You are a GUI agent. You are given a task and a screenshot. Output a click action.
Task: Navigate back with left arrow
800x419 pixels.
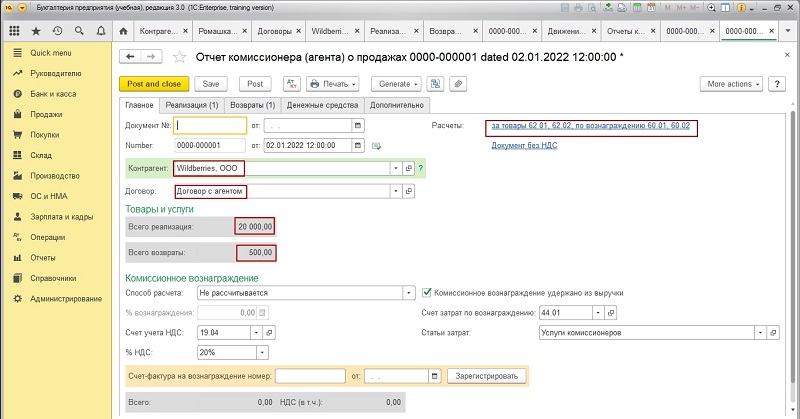130,56
